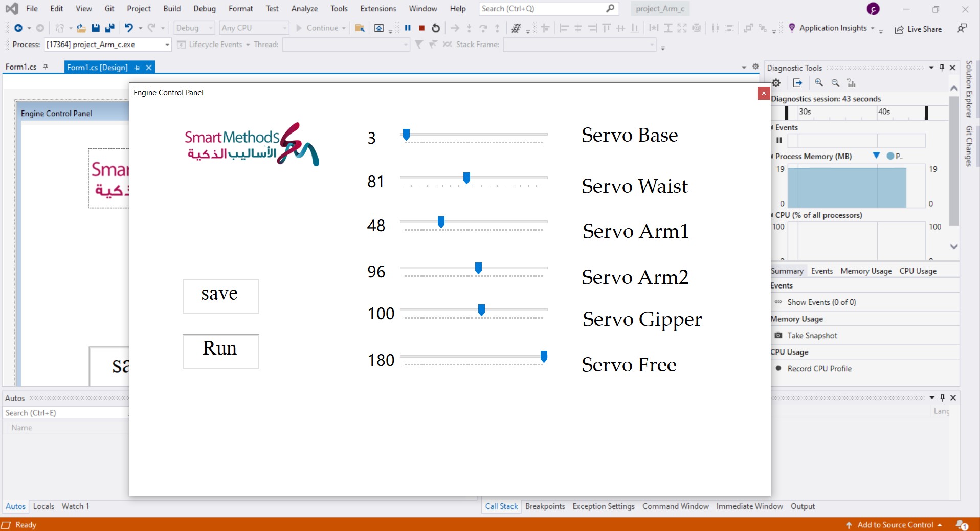Close the Form1.cs [Design] tab
This screenshot has height=531, width=980.
149,68
